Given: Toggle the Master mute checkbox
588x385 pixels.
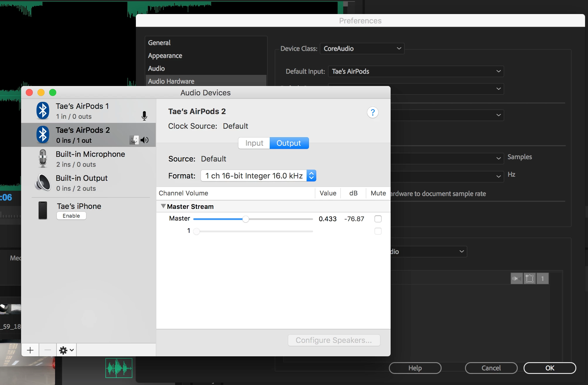Looking at the screenshot, I should point(378,219).
